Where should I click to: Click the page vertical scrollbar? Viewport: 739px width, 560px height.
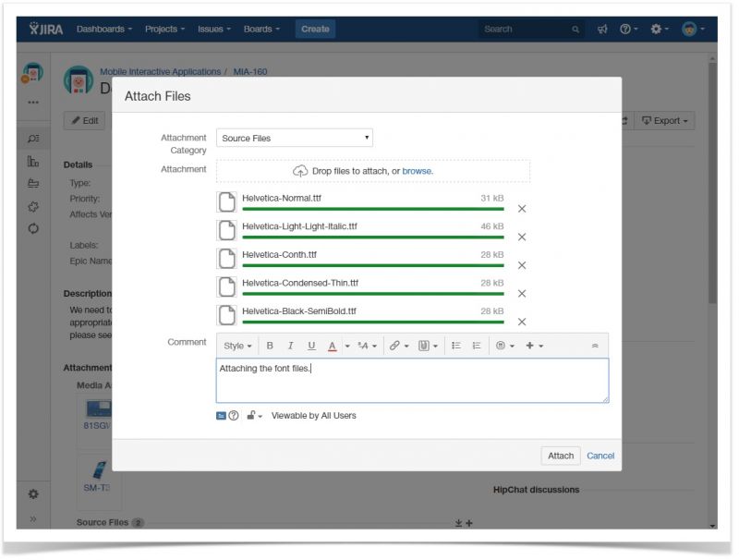pos(712,184)
